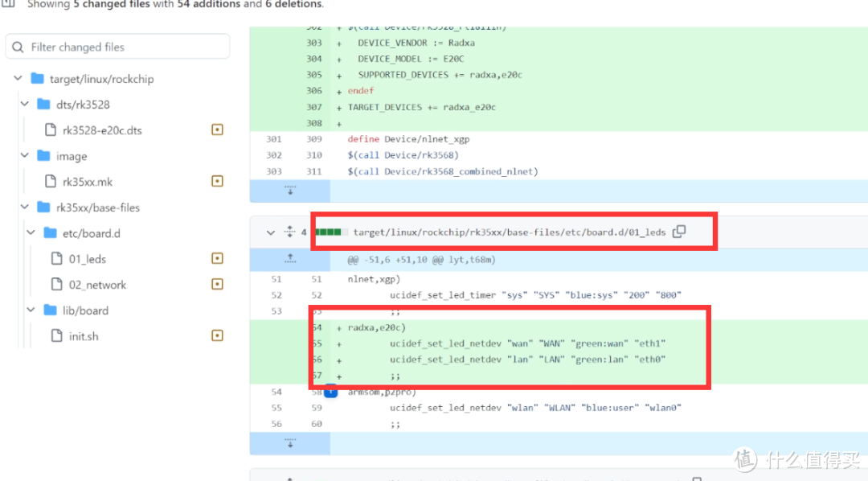
Task: Click the 'define Device/nlnet_xgp' line
Action: coord(408,139)
